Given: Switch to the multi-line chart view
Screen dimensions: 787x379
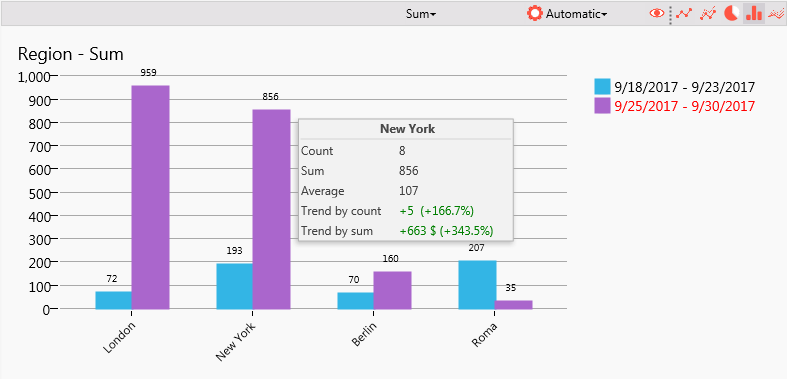Looking at the screenshot, I should (x=708, y=14).
